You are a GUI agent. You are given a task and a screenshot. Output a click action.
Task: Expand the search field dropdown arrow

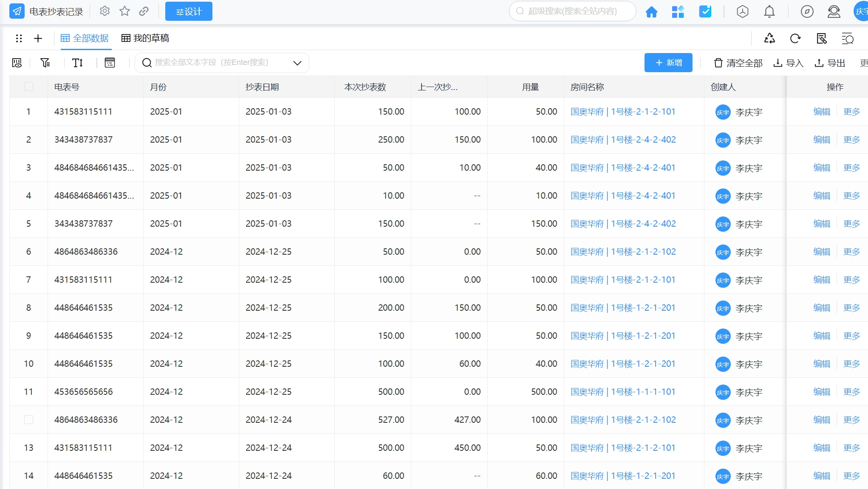click(297, 63)
